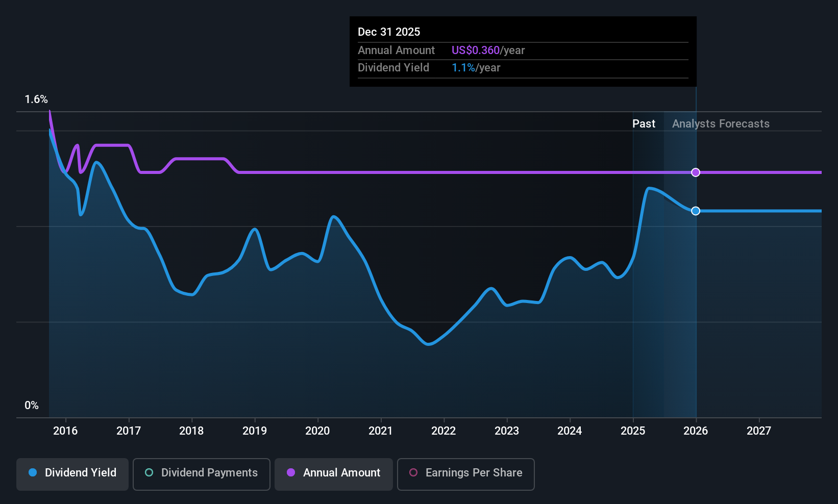Screen dimensions: 838x504
Task: Click the 2016 x-axis label
Action: click(x=65, y=431)
